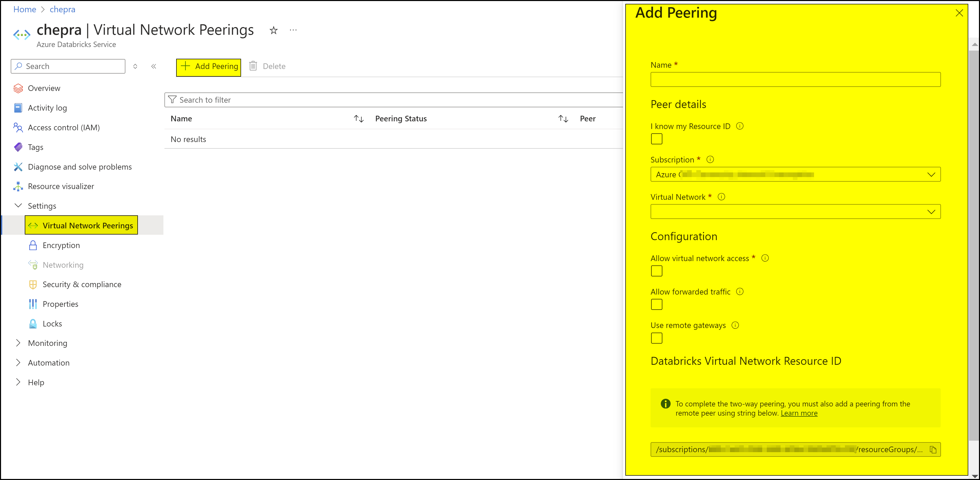The height and width of the screenshot is (480, 980).
Task: Click the Encryption lock icon
Action: (x=33, y=245)
